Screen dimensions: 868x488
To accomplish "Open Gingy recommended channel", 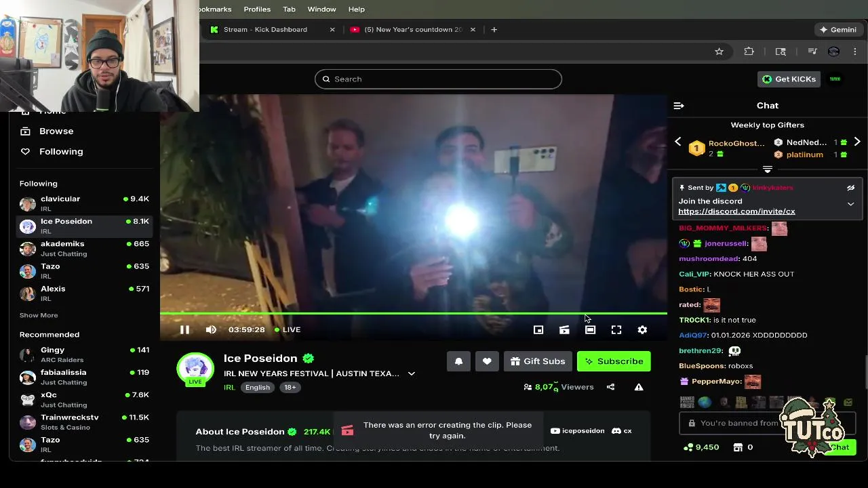I will point(84,354).
